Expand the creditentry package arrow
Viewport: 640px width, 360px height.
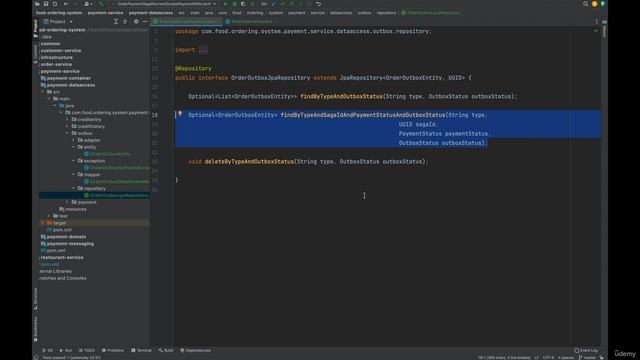point(67,120)
